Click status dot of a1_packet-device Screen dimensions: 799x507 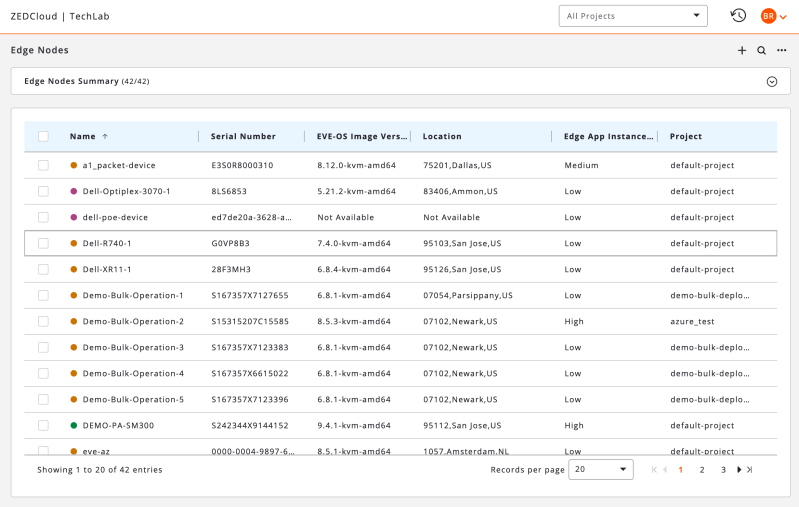point(73,165)
